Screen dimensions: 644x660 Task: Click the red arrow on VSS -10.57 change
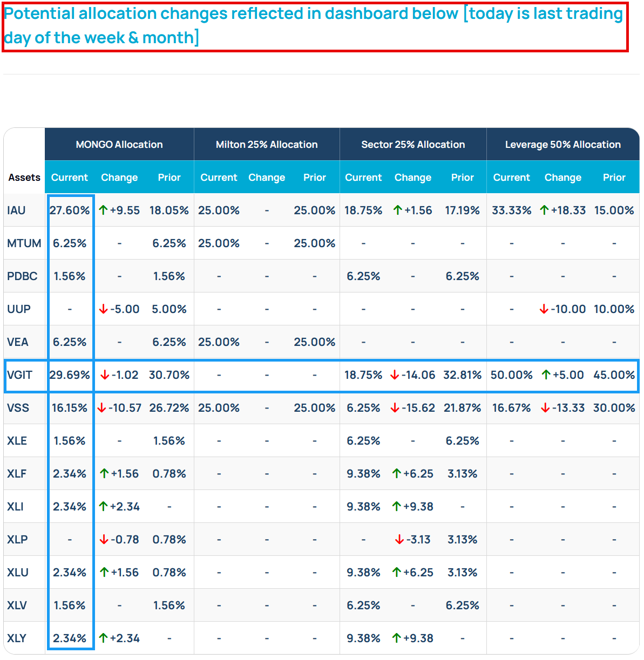click(101, 408)
